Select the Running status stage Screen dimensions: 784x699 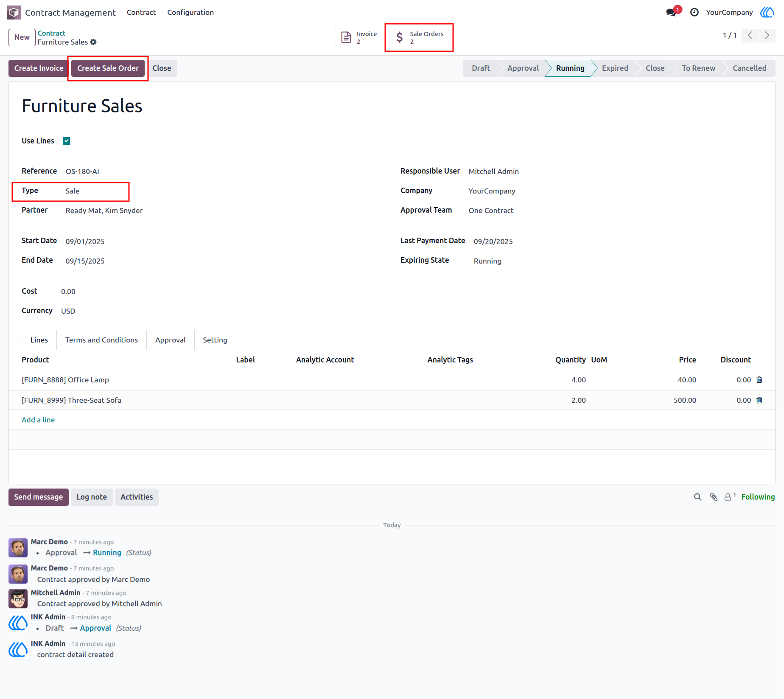pyautogui.click(x=570, y=68)
